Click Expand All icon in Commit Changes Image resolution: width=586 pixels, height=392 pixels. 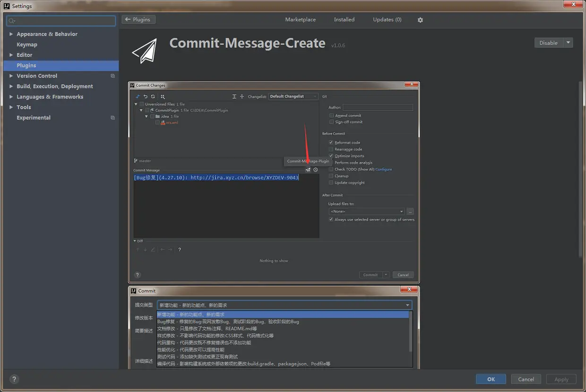pyautogui.click(x=234, y=96)
